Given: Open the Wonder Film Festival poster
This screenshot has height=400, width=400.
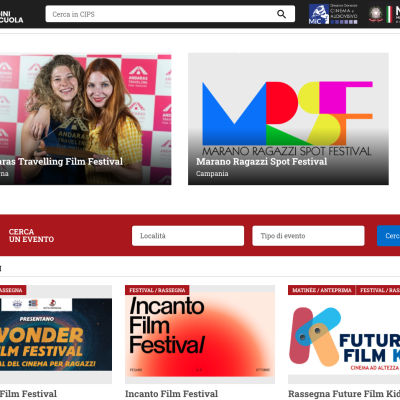Looking at the screenshot, I should pyautogui.click(x=56, y=334).
